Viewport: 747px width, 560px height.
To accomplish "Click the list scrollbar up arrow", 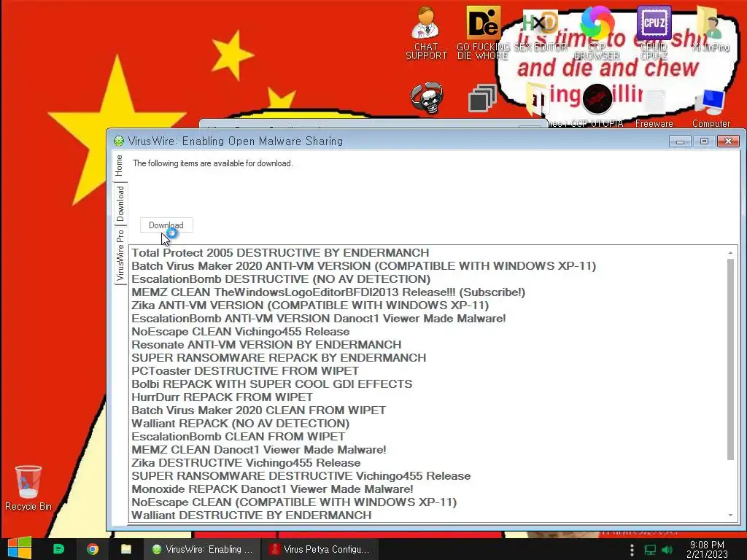I will pyautogui.click(x=730, y=252).
